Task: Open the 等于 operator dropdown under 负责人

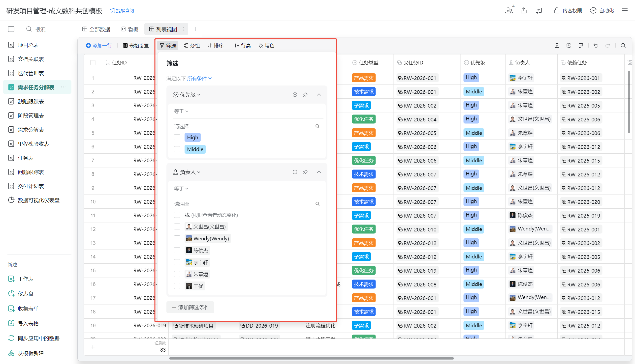Action: coord(181,189)
